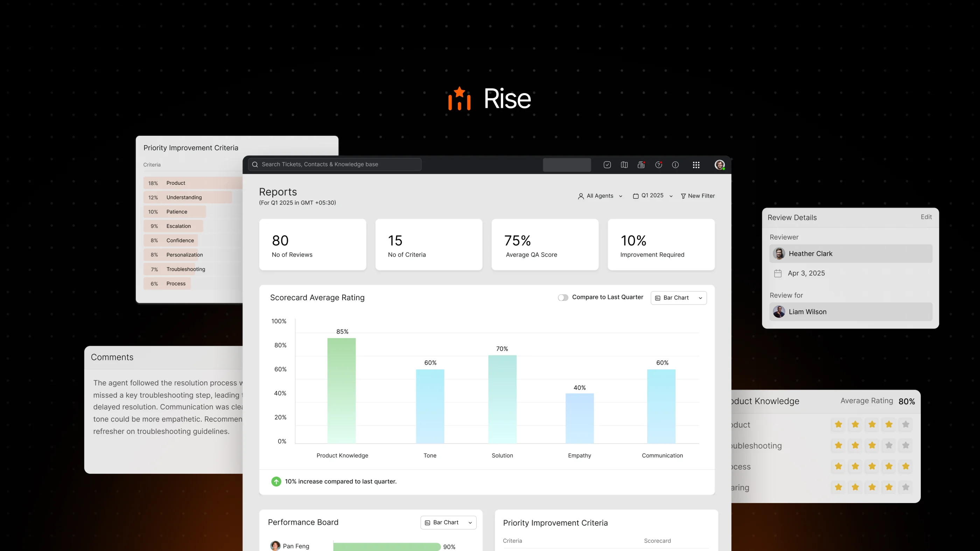
Task: Click the blank dark field in top bar
Action: [567, 165]
